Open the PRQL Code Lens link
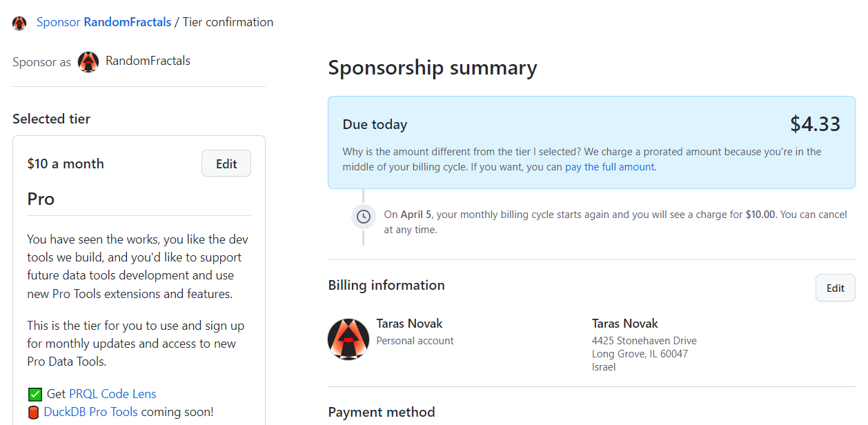Image resolution: width=868 pixels, height=425 pixels. pyautogui.click(x=112, y=394)
